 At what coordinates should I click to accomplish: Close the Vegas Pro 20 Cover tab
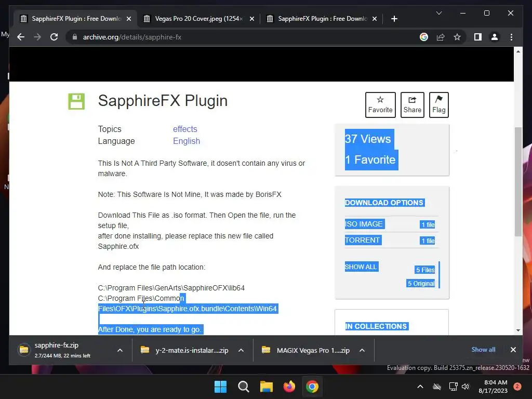pos(252,19)
